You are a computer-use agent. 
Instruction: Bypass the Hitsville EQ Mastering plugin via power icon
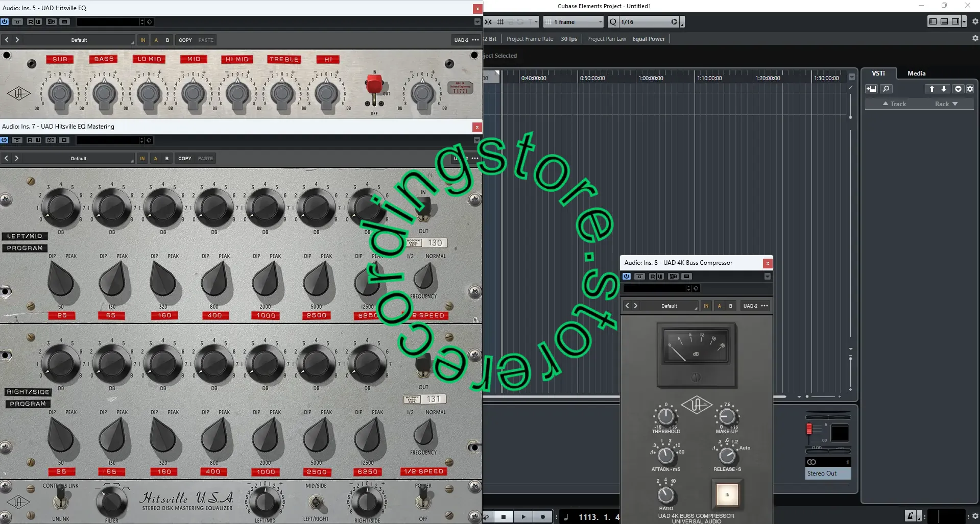pos(5,140)
